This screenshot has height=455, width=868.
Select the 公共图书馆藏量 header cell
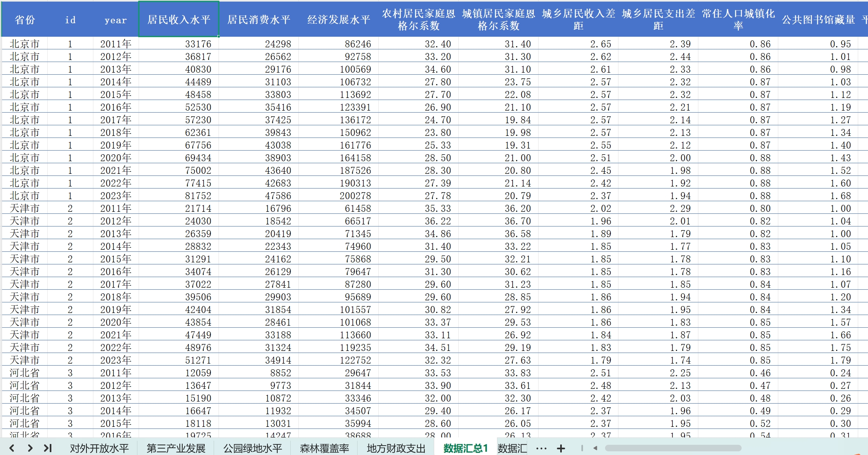click(818, 20)
